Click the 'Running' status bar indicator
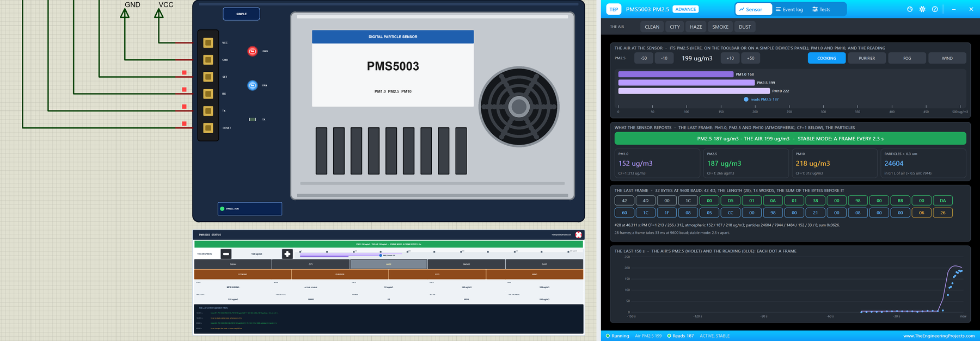 click(617, 336)
